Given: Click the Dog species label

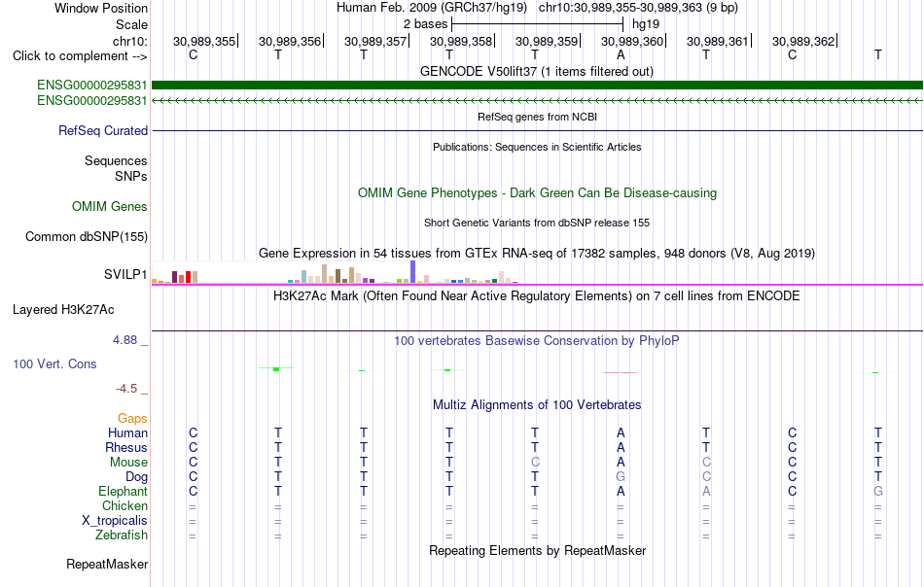Looking at the screenshot, I should (x=136, y=477).
